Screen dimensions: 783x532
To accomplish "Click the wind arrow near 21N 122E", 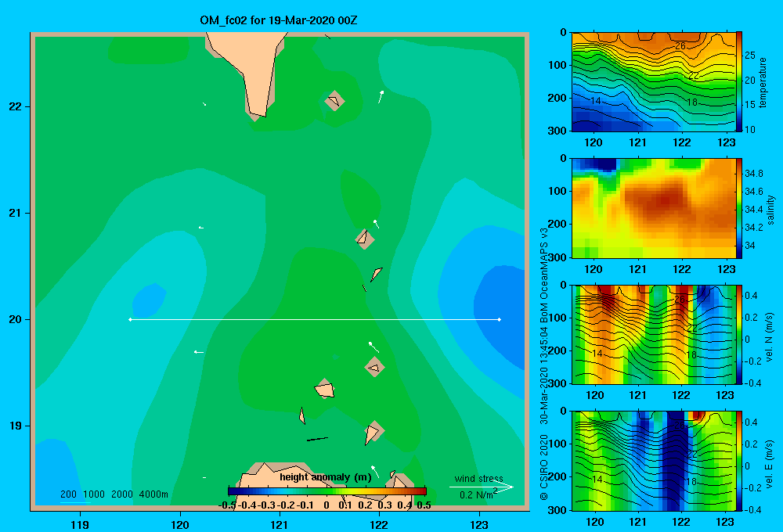I will point(376,224).
